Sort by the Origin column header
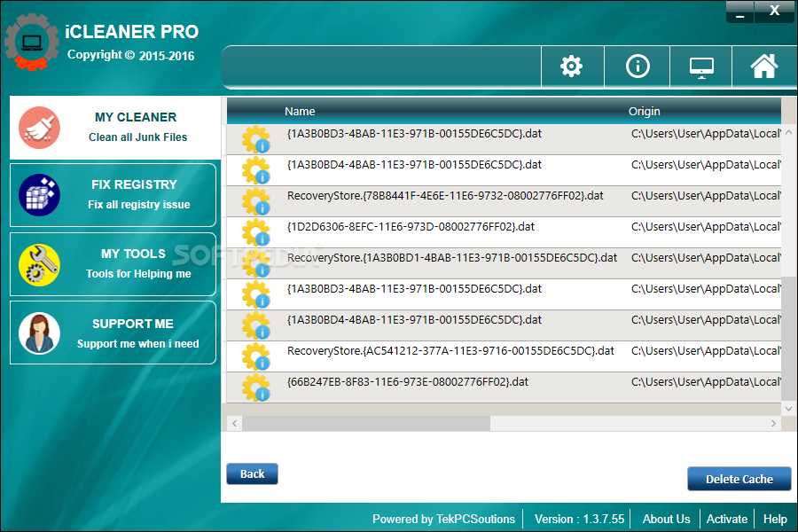This screenshot has width=798, height=532. click(x=645, y=111)
